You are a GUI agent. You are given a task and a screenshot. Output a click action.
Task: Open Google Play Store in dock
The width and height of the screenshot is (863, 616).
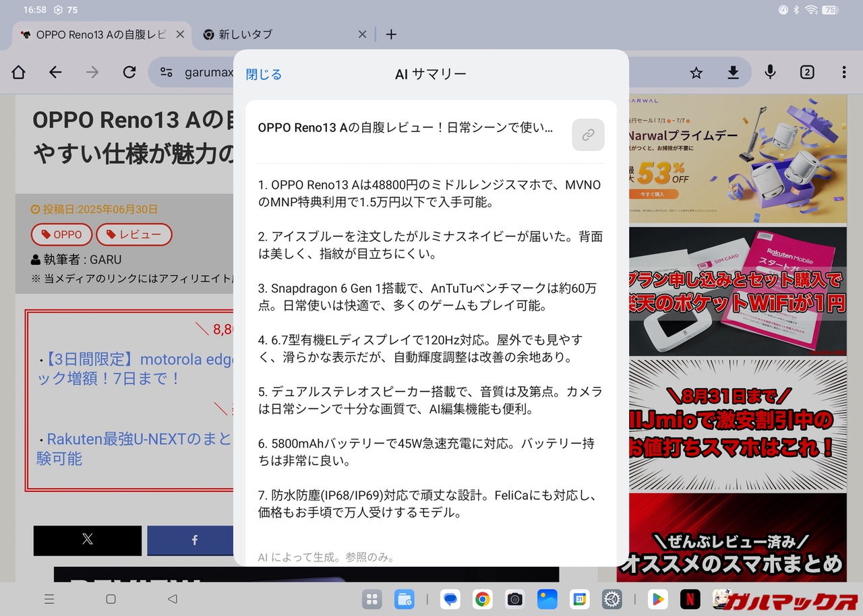657,599
